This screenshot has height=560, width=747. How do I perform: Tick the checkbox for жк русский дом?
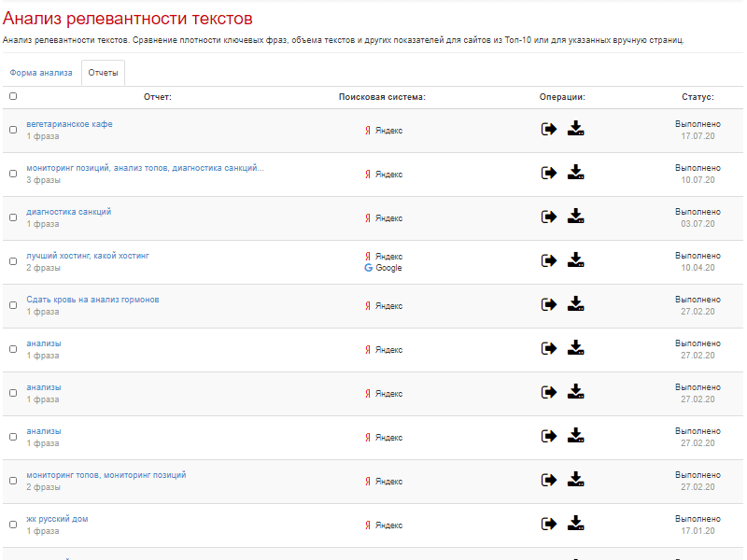[x=13, y=525]
